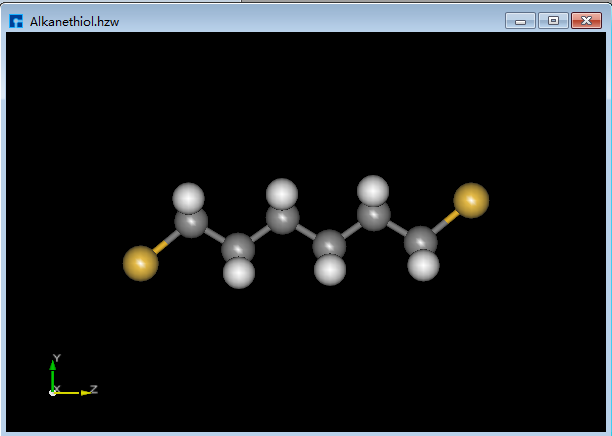Pick the leftmost white hydrogen atom
Viewport: 612px width, 436px height.
coord(188,197)
